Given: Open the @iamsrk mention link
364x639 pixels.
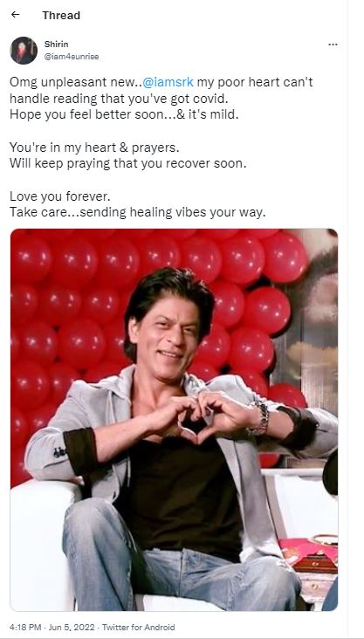Looking at the screenshot, I should click(x=168, y=82).
